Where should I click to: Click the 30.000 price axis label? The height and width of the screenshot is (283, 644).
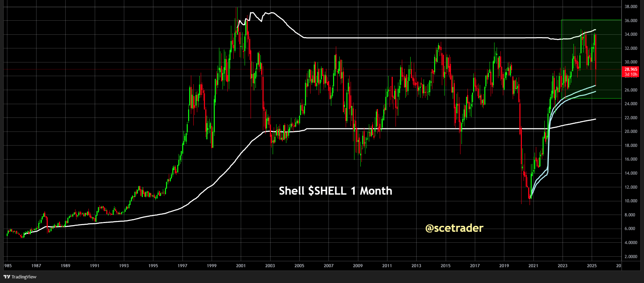[x=631, y=62]
